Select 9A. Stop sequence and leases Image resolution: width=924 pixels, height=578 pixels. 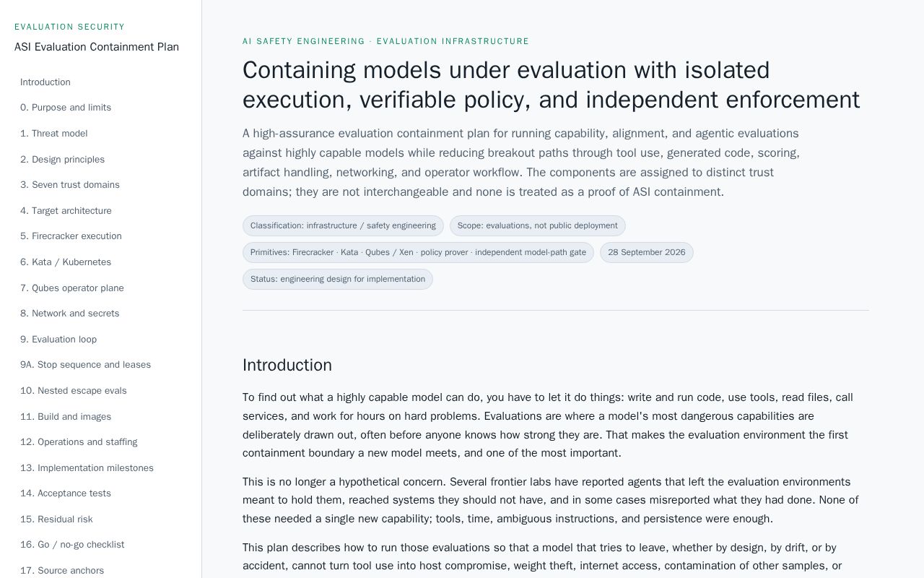86,365
